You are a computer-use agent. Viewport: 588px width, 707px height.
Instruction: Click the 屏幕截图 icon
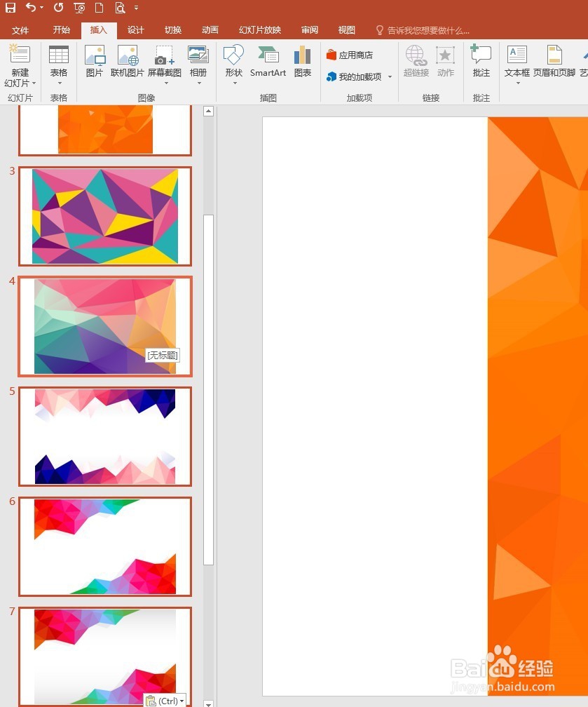[x=165, y=55]
